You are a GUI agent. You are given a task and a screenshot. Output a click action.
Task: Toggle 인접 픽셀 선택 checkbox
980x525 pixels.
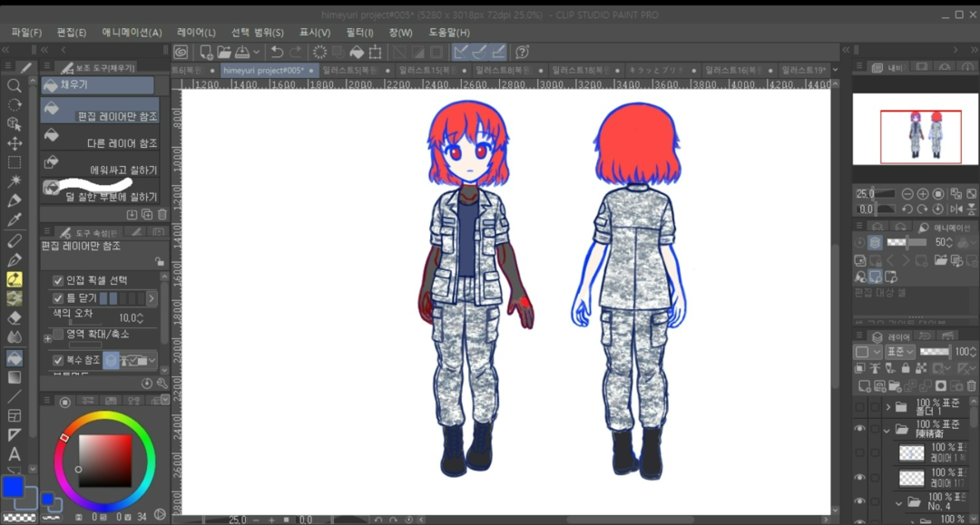tap(58, 280)
